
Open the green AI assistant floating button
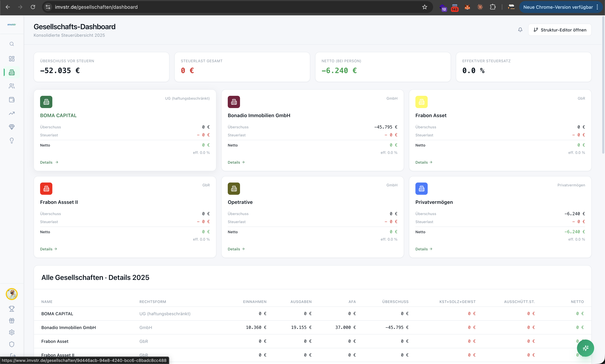pyautogui.click(x=585, y=348)
